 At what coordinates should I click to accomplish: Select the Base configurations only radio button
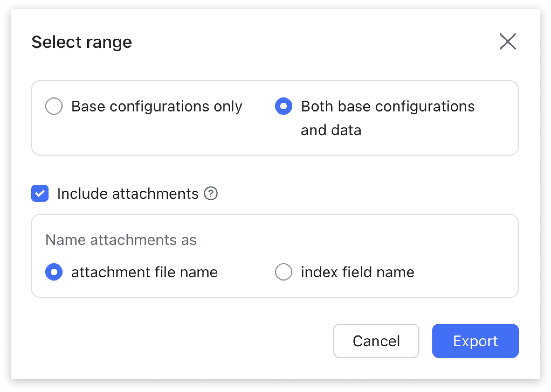click(x=54, y=106)
